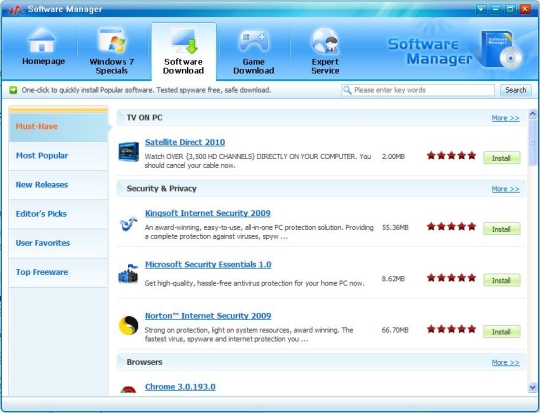Viewport: 540px width, 413px height.
Task: Open Editor's Picks category
Action: point(59,214)
